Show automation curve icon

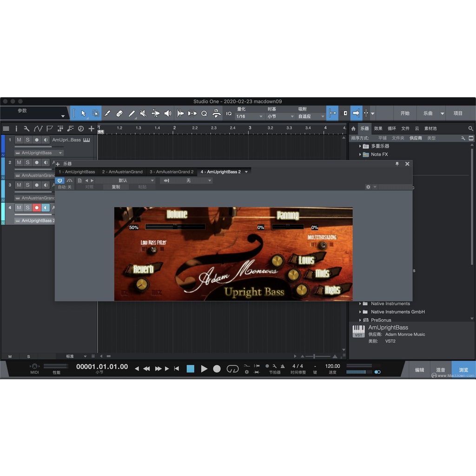click(x=38, y=129)
